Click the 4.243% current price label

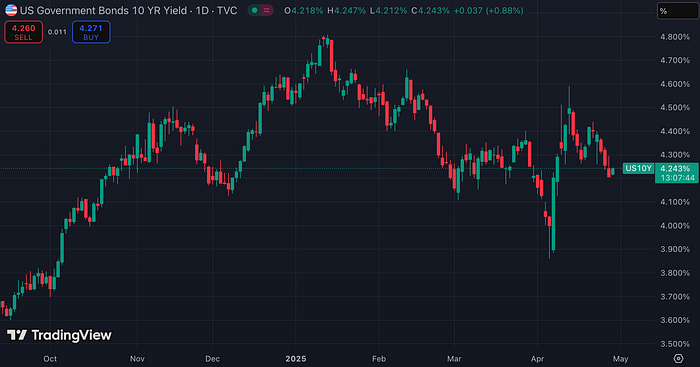675,168
